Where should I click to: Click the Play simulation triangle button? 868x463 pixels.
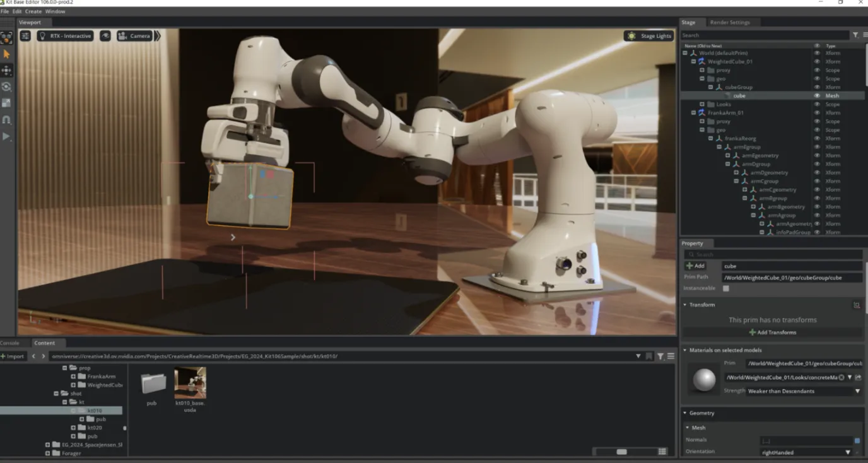click(6, 136)
